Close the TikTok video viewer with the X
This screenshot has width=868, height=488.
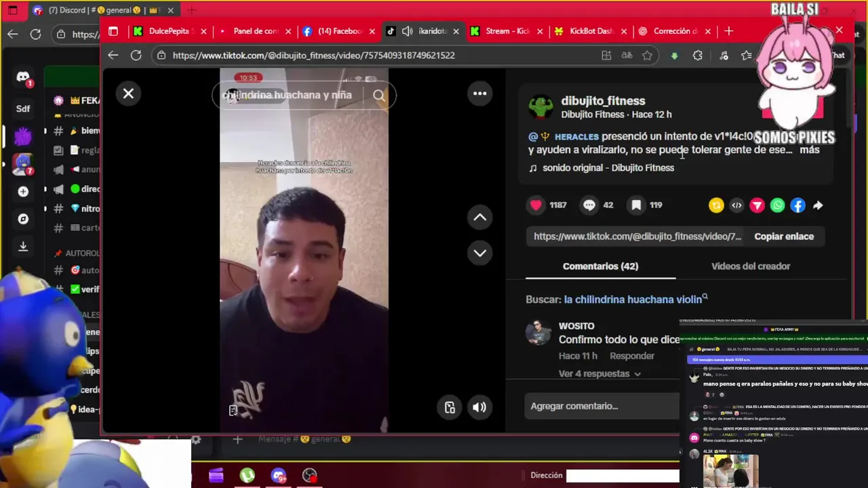(128, 94)
